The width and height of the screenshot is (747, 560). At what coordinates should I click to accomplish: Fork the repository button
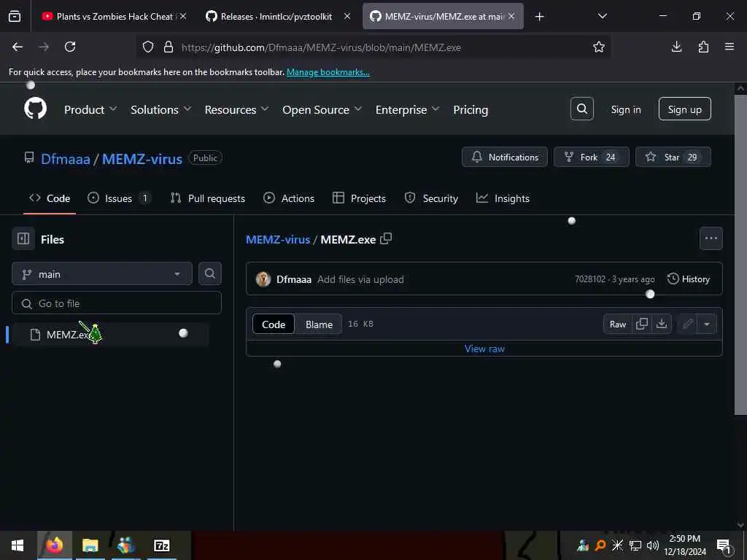coord(591,157)
